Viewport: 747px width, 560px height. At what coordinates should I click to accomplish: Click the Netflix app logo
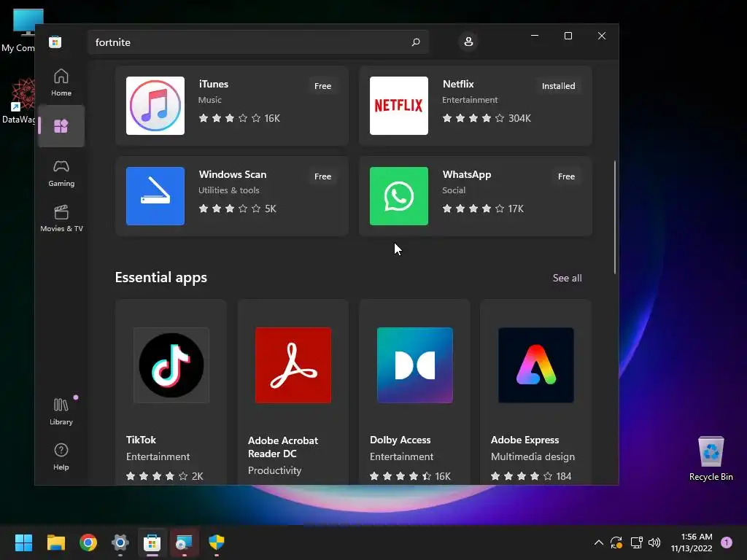tap(399, 106)
